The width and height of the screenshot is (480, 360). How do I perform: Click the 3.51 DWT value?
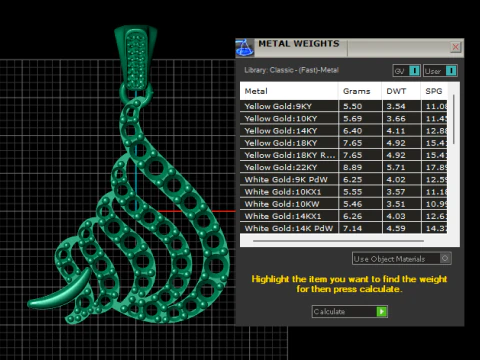[x=396, y=204]
